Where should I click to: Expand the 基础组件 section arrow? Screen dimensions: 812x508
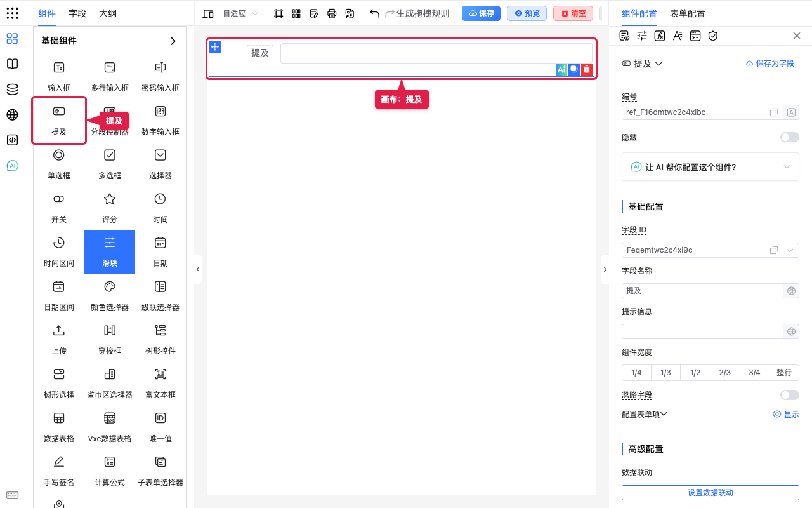173,41
